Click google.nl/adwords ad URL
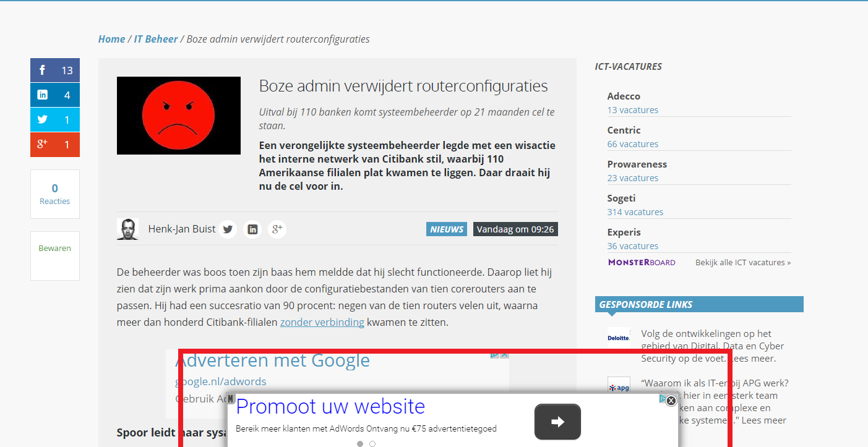Viewport: 868px width, 447px height. pos(221,381)
